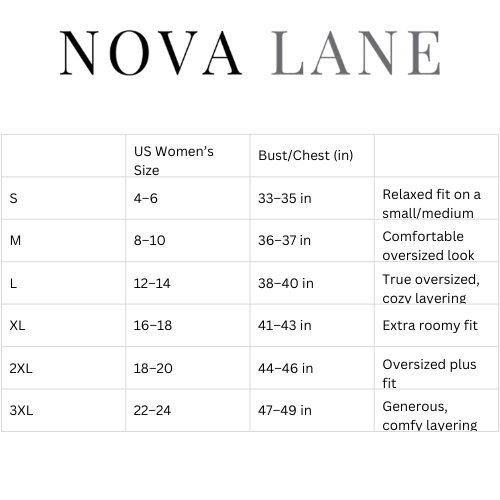Click the S size row label

click(13, 198)
